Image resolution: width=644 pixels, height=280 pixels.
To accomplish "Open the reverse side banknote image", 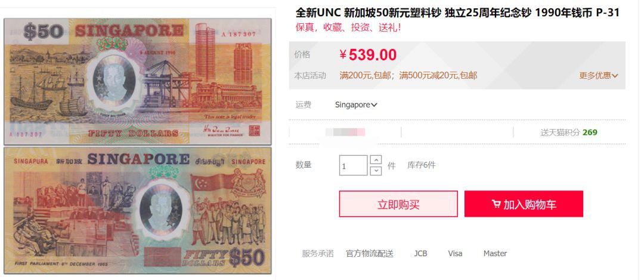I will 138,211.
